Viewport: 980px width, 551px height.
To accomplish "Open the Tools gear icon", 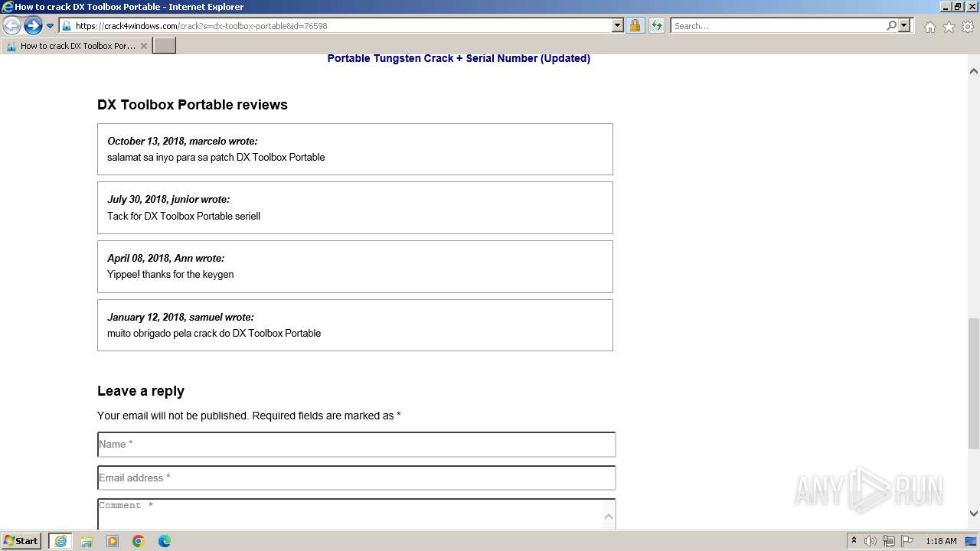I will (x=968, y=27).
